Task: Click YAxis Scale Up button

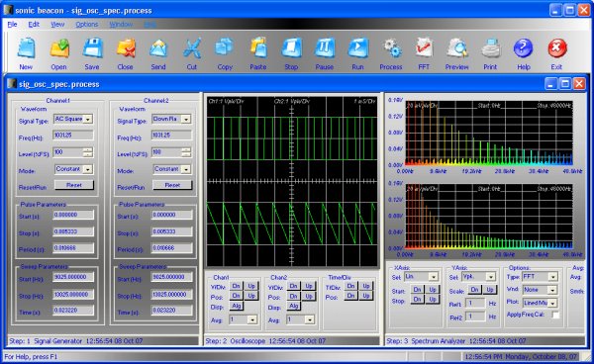Action: coord(490,290)
